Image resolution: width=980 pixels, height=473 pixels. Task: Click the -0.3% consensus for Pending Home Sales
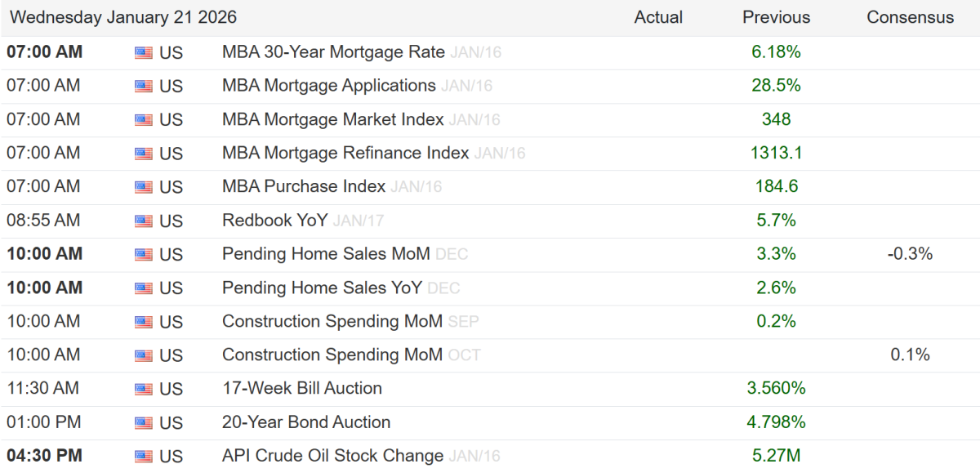tap(910, 254)
